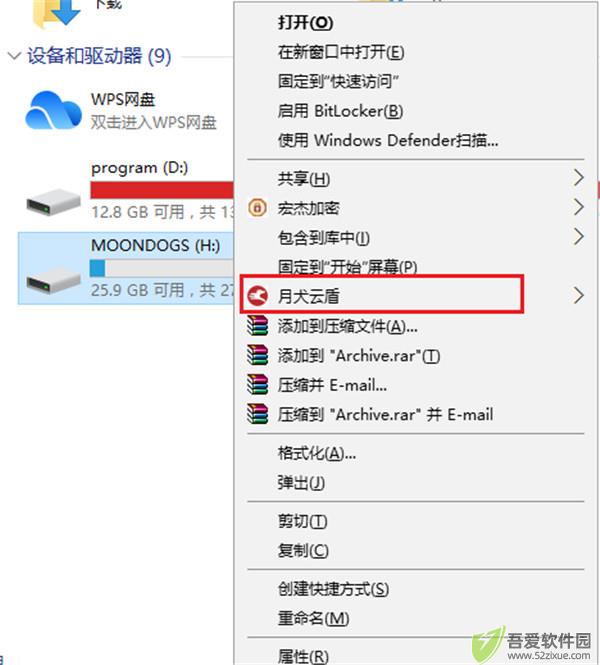This screenshot has height=665, width=600.
Task: Select the MOONDOGS (H:) drive icon
Action: coord(53,280)
